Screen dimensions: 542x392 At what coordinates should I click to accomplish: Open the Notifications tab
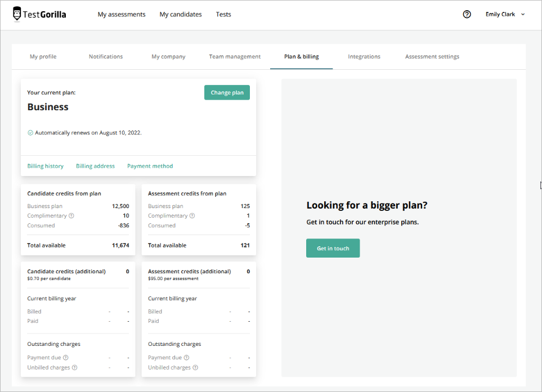pos(106,57)
